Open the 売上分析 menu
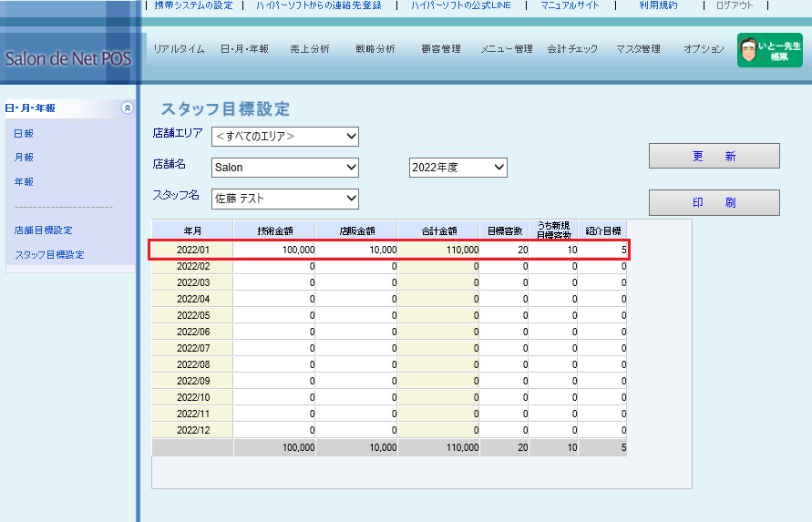This screenshot has height=522, width=812. click(309, 49)
